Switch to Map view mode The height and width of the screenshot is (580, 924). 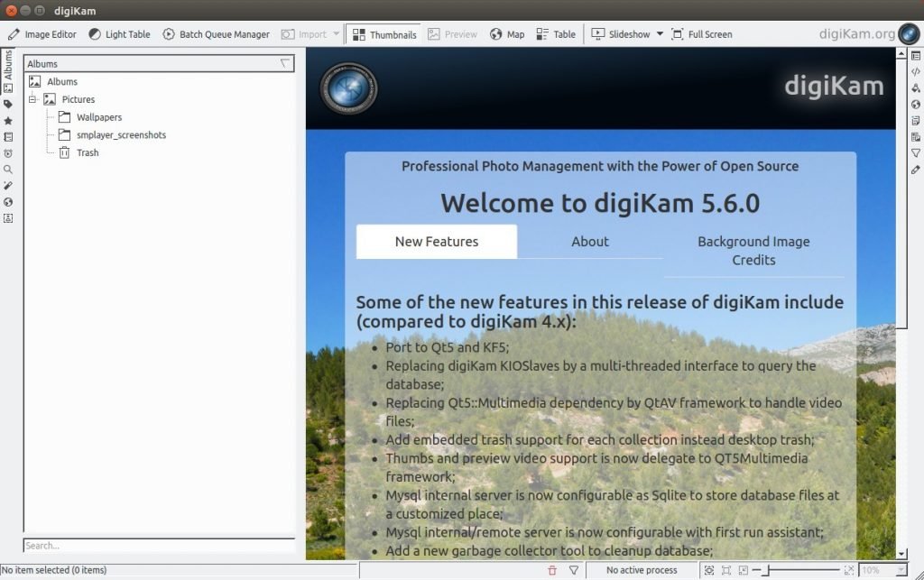tap(506, 34)
